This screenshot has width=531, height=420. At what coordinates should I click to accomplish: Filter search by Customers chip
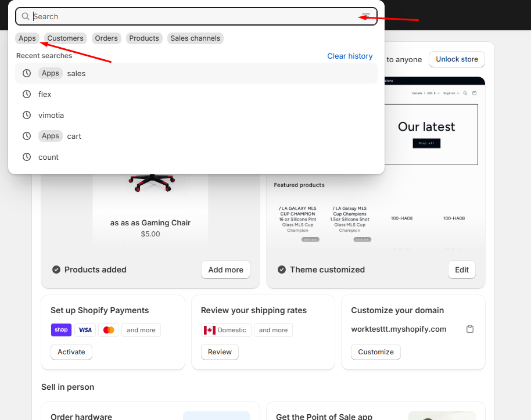click(x=66, y=38)
